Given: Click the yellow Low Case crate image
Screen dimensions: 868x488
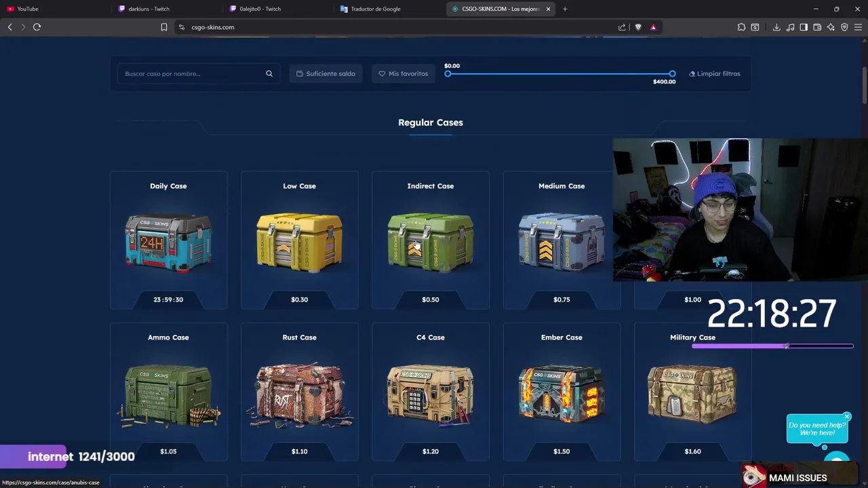Looking at the screenshot, I should (x=299, y=243).
